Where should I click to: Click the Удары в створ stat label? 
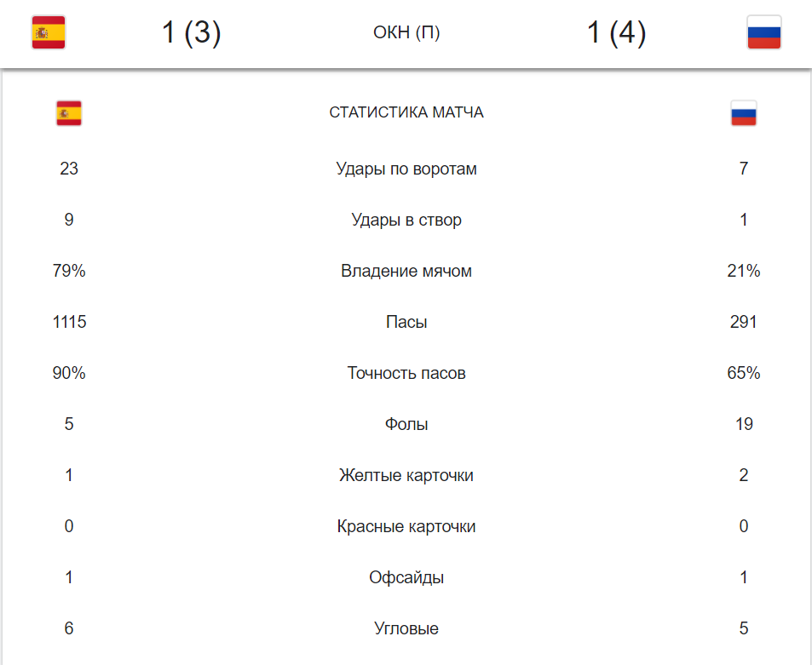click(406, 220)
